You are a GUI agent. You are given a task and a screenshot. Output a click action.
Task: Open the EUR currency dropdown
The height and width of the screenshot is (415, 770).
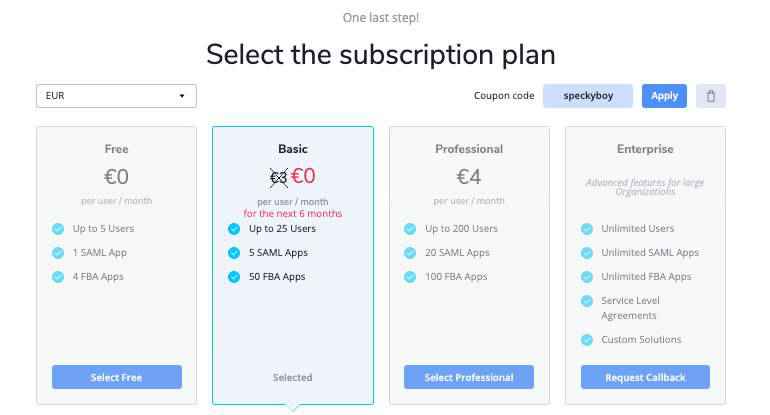click(x=116, y=96)
